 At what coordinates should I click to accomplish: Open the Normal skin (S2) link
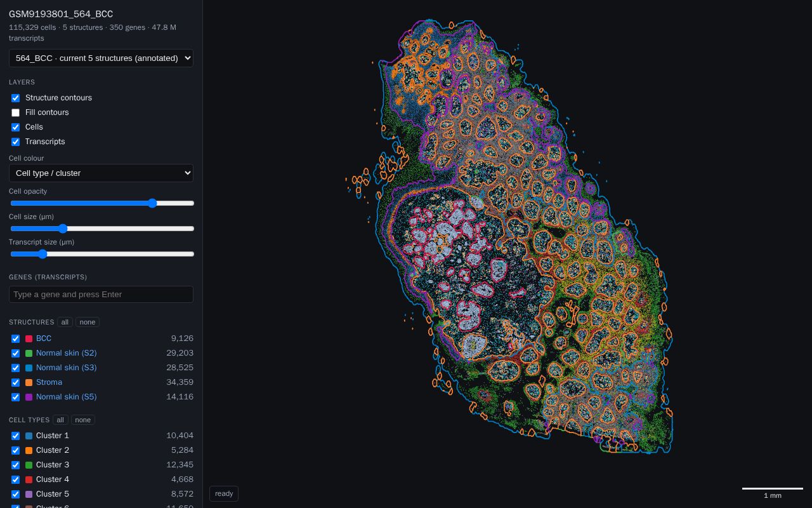[x=67, y=353]
